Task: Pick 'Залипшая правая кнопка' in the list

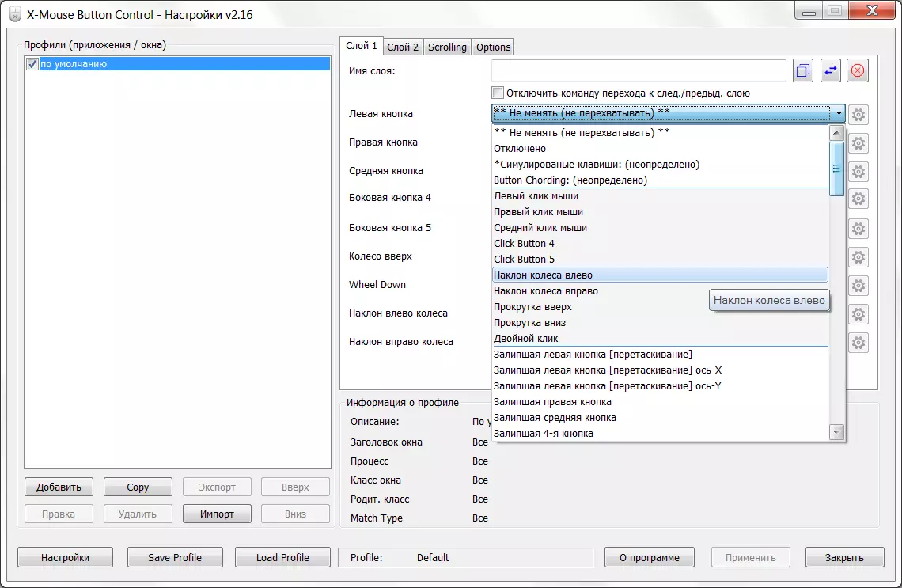Action: coord(552,402)
